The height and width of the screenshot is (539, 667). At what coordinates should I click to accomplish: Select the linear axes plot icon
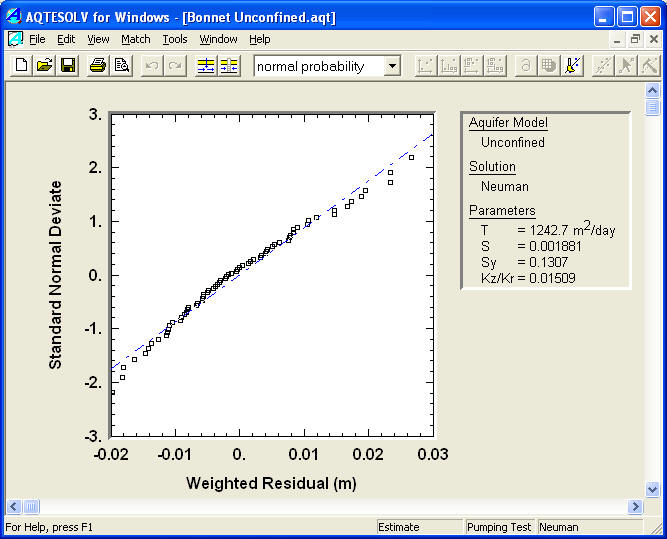coord(425,66)
